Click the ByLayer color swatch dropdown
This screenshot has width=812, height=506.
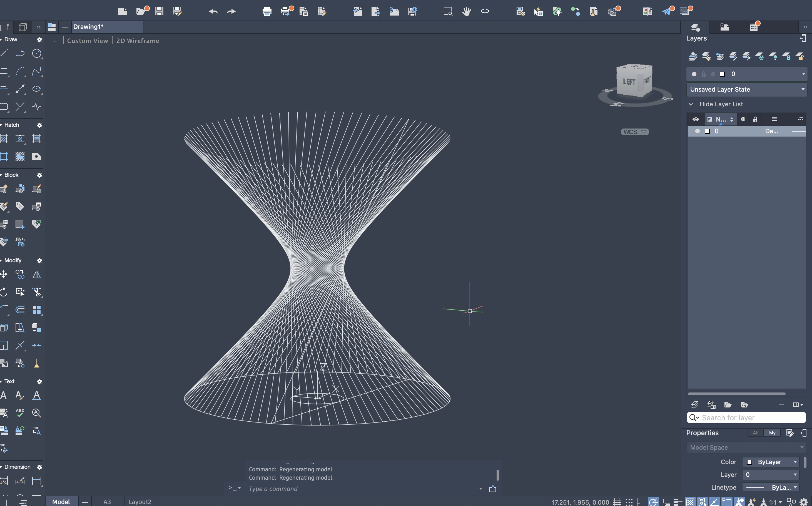771,462
